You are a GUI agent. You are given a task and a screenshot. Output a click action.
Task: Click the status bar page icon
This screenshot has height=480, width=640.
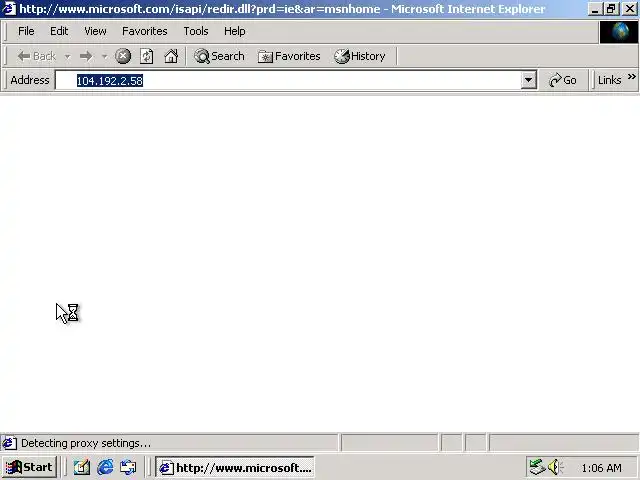[9, 443]
